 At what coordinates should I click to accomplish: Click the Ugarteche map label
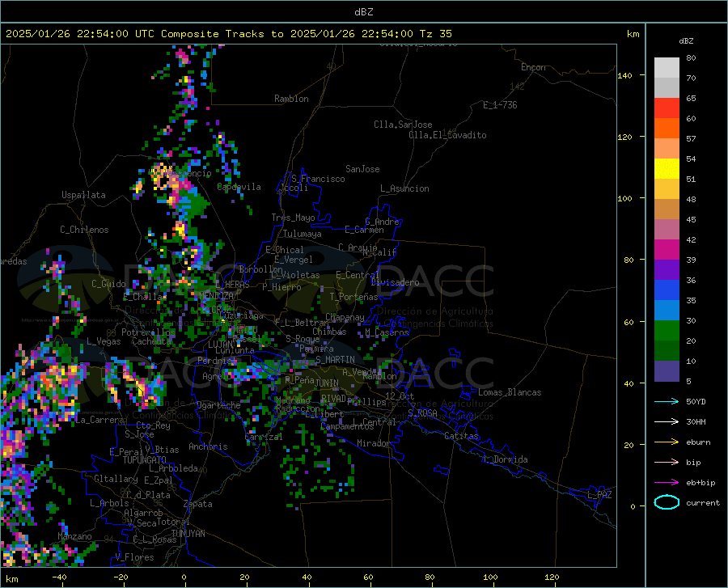218,405
